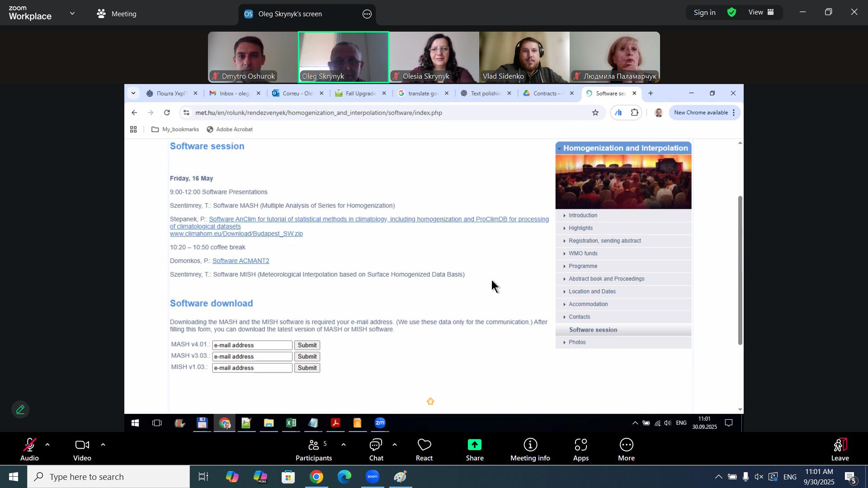Click the React icon
The image size is (868, 488).
(424, 449)
